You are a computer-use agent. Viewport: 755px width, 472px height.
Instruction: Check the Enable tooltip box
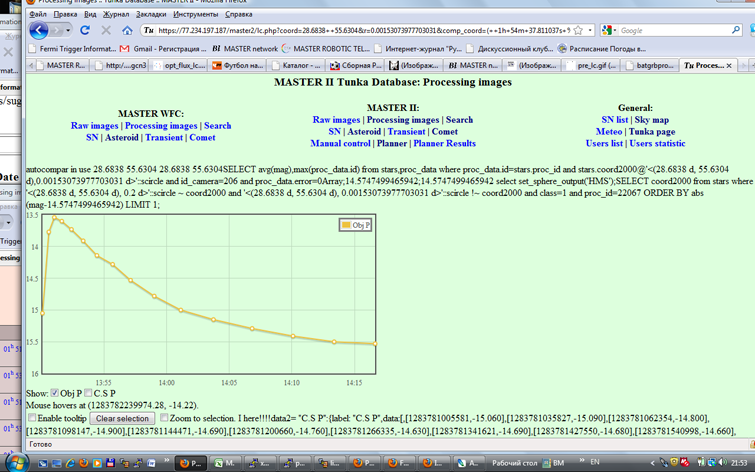pyautogui.click(x=32, y=418)
